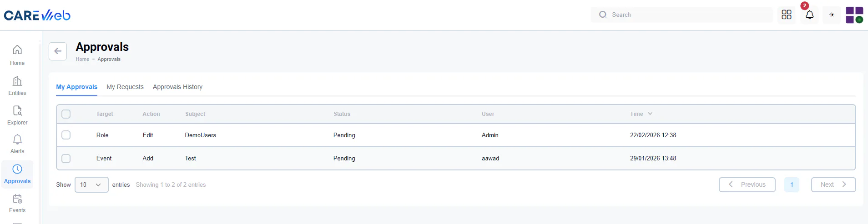This screenshot has height=224, width=868.
Task: Click the 22/02/2026 12:38 time cell
Action: [x=653, y=135]
